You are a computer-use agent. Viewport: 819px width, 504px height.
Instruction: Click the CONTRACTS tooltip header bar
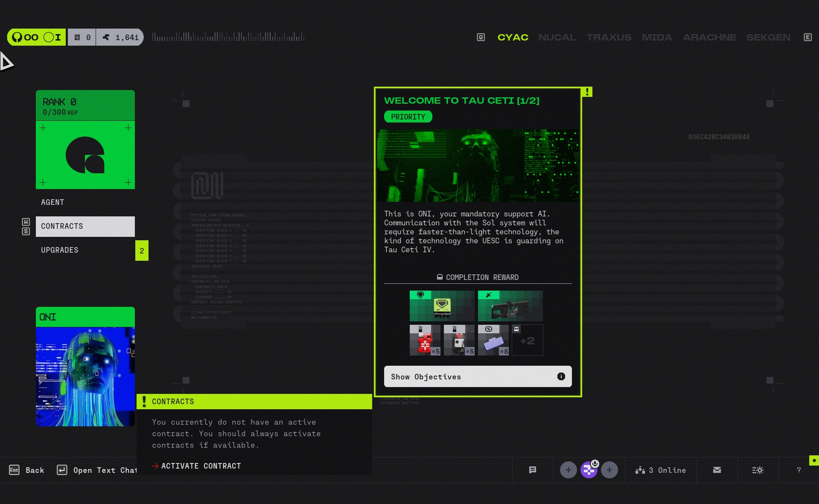point(254,402)
